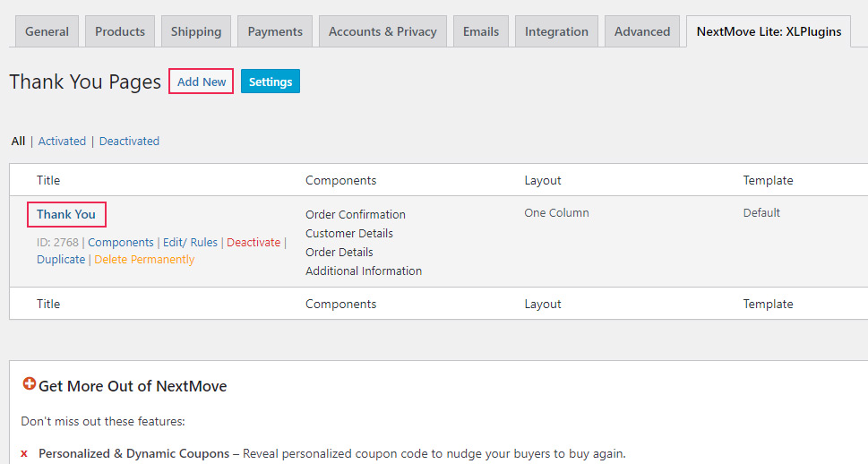Go to the Shipping tab
The width and height of the screenshot is (868, 464).
[x=196, y=31]
